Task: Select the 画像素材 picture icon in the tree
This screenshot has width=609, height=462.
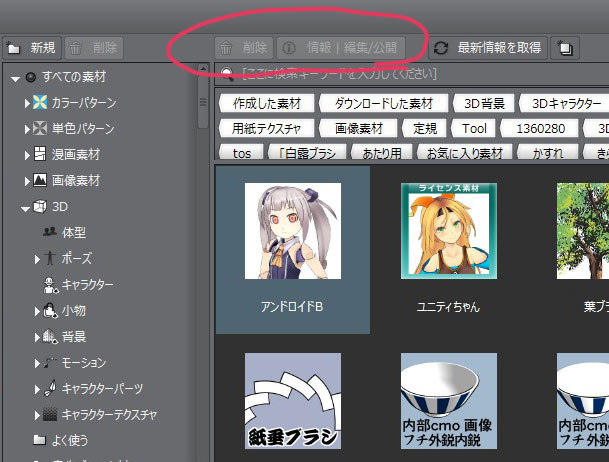Action: click(40, 180)
